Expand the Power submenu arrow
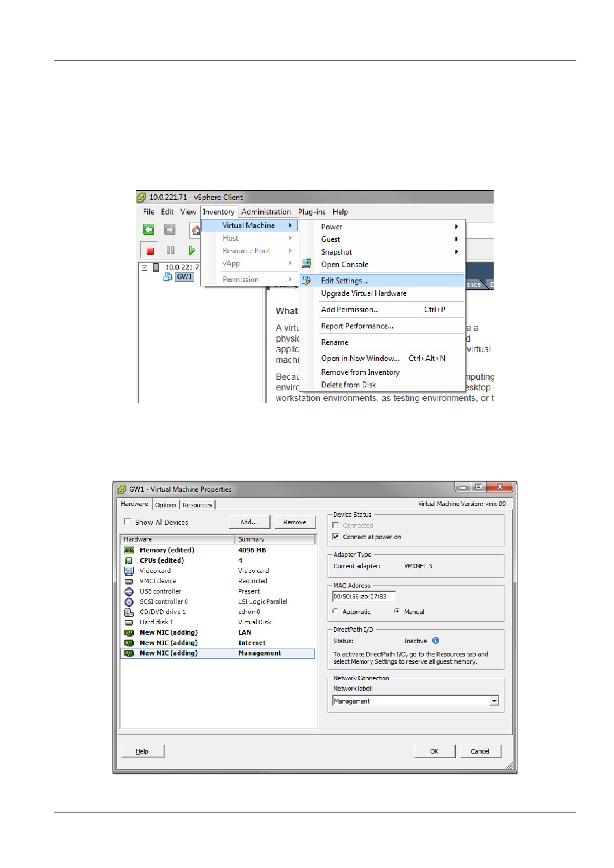Screen dimensions: 614x868 point(456,227)
